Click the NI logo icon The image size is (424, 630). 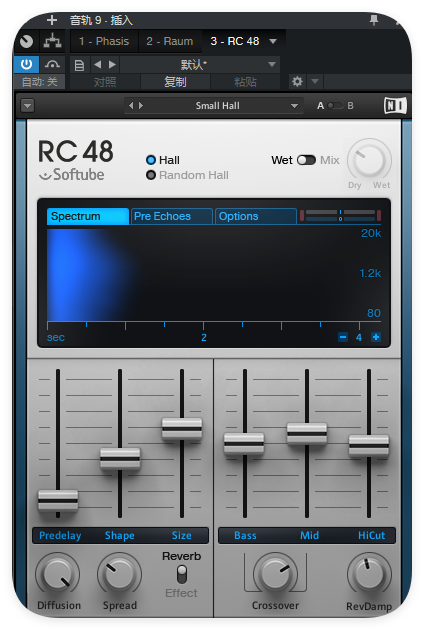(395, 106)
